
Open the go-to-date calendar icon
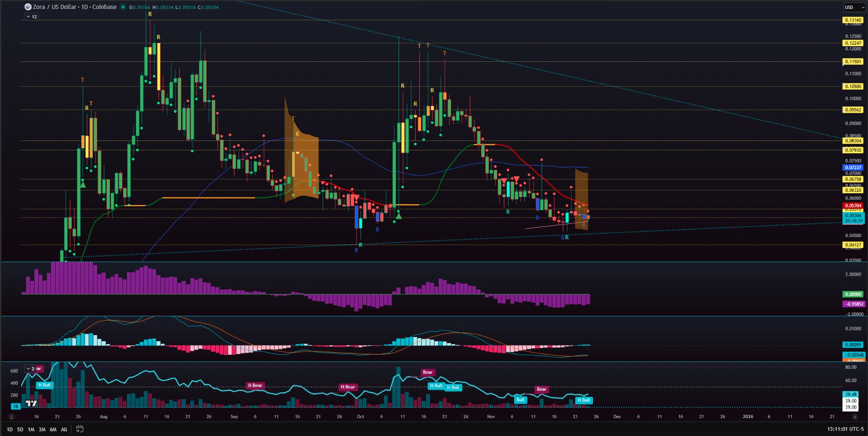coord(80,429)
